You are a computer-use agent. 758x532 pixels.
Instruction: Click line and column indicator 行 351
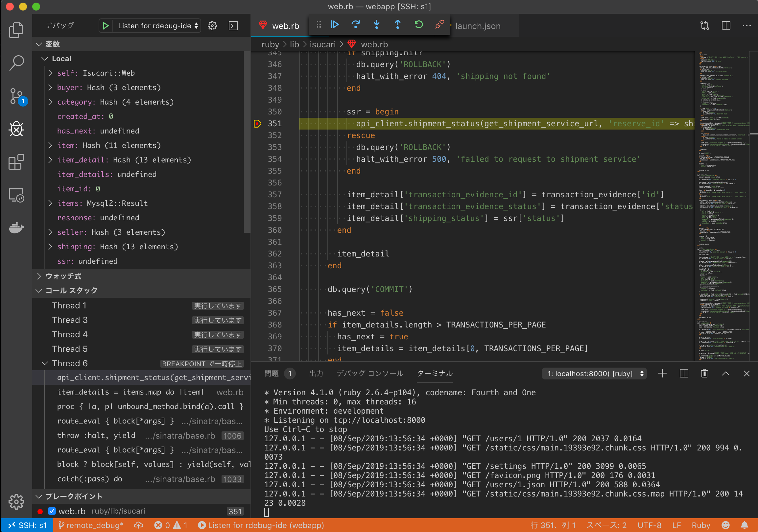(553, 525)
